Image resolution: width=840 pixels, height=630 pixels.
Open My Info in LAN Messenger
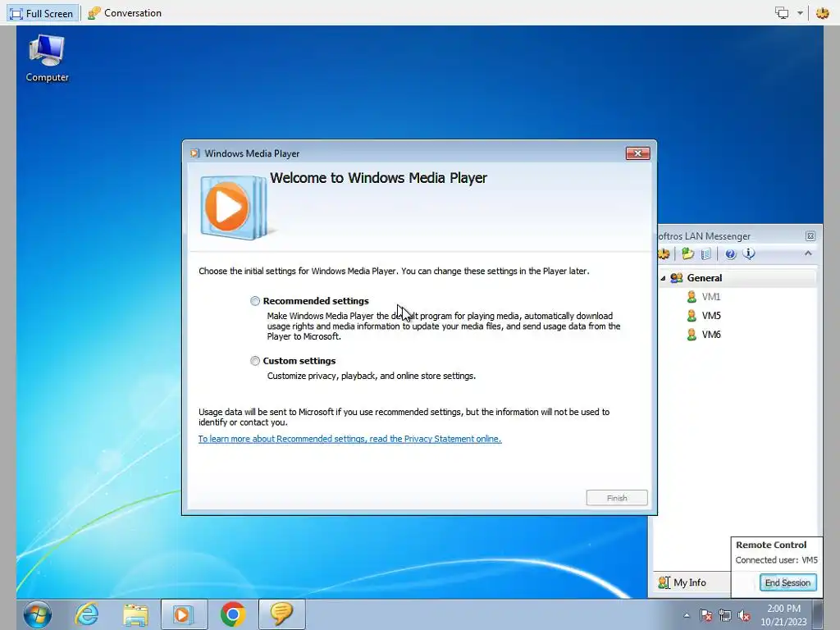(x=682, y=582)
